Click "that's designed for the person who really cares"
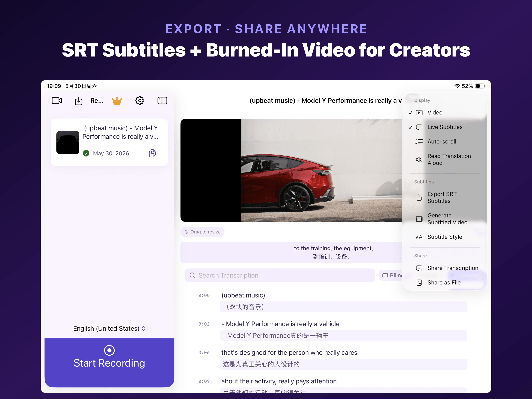532x399 pixels. [x=289, y=353]
